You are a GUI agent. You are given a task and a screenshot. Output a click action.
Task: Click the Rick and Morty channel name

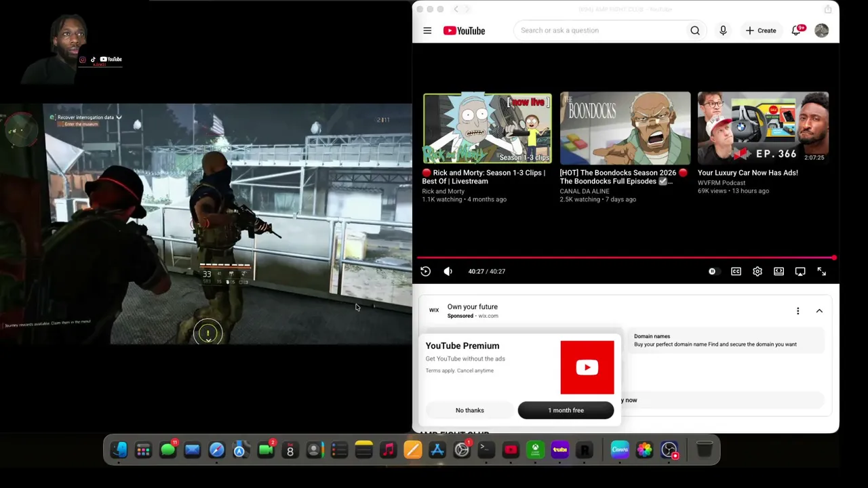[x=443, y=191]
